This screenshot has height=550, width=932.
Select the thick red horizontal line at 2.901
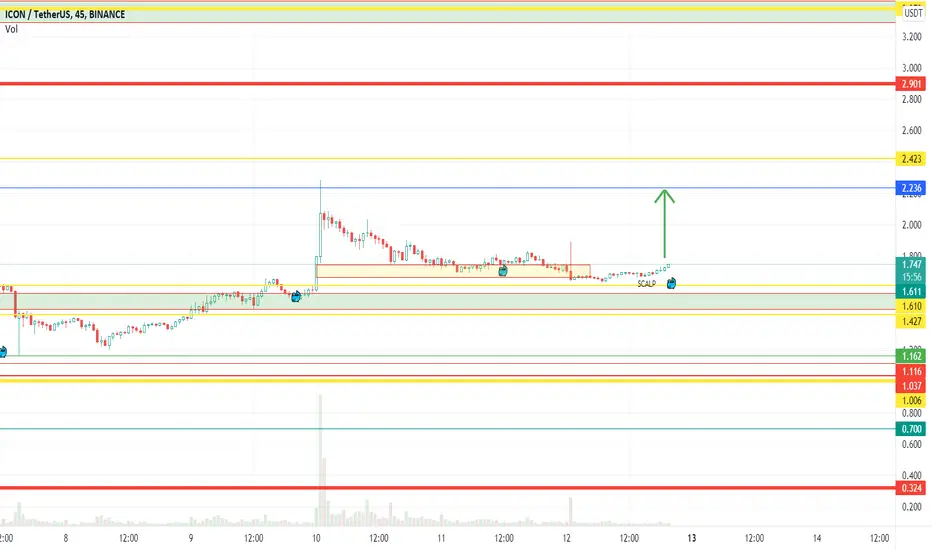point(448,84)
